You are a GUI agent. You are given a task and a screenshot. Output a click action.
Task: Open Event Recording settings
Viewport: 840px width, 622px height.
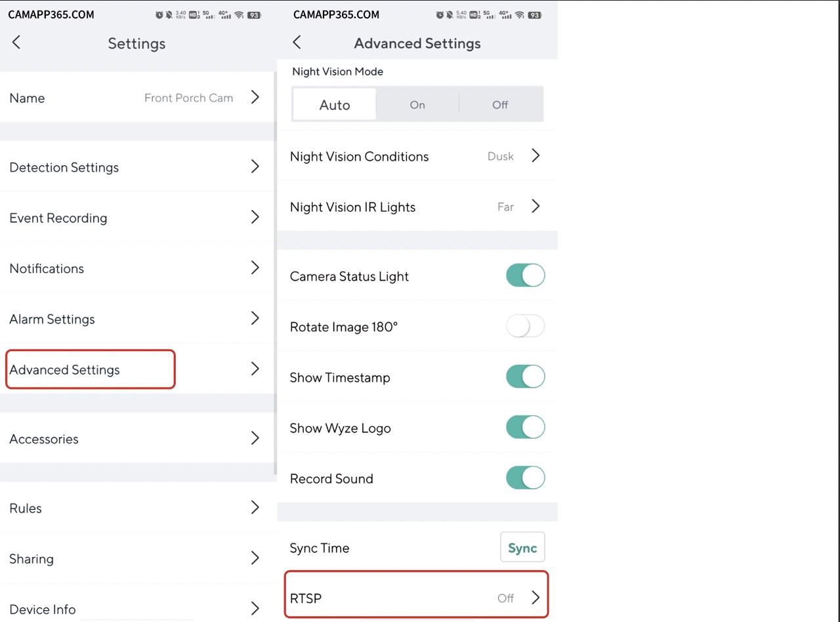(136, 217)
